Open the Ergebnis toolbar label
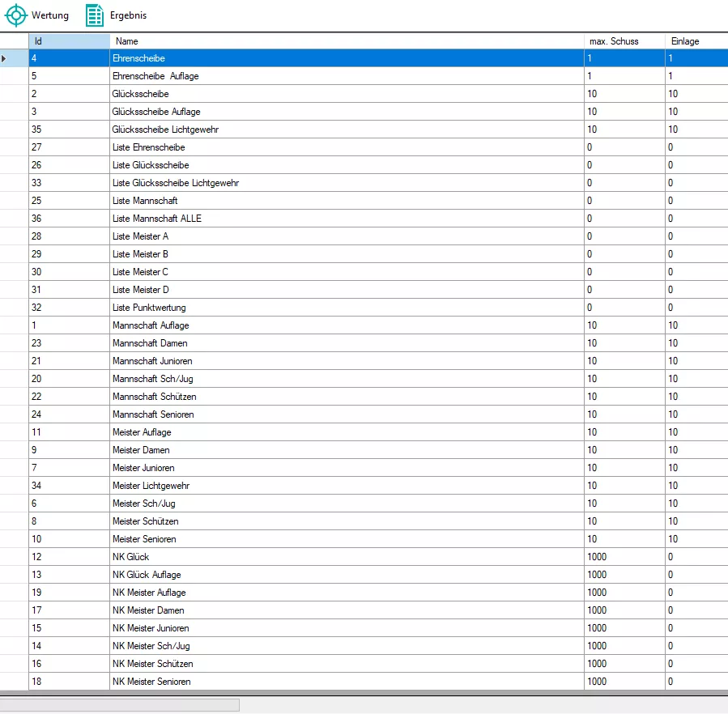The height and width of the screenshot is (714, 728). [128, 15]
